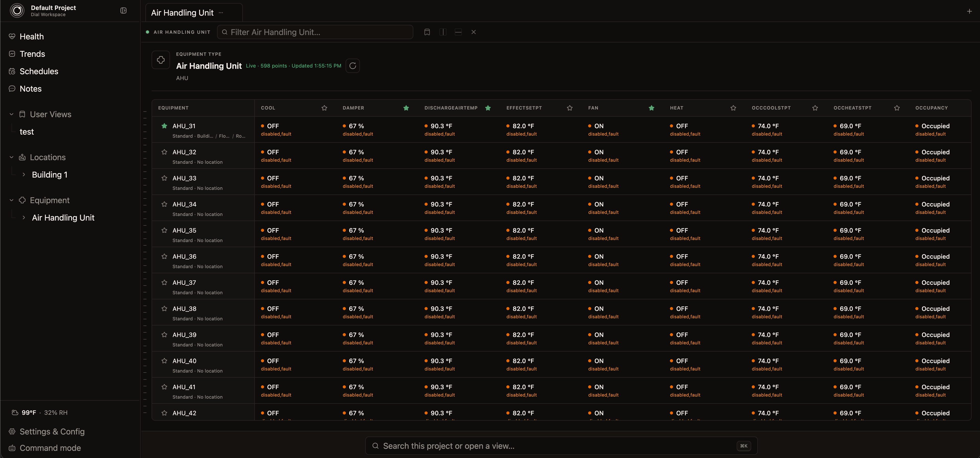Favorite AHU_33 with its star
Screen dimensions: 980x458
(164, 178)
